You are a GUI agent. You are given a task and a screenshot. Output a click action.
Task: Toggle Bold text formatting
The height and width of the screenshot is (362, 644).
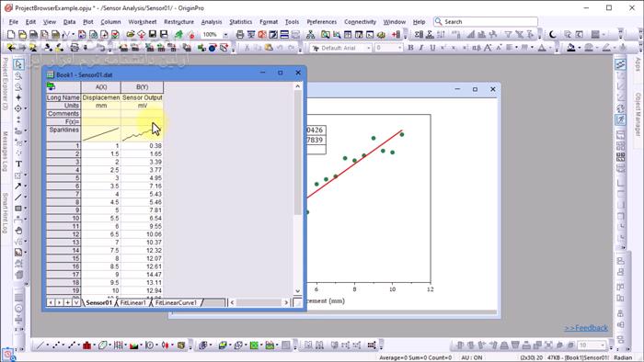click(x=410, y=48)
